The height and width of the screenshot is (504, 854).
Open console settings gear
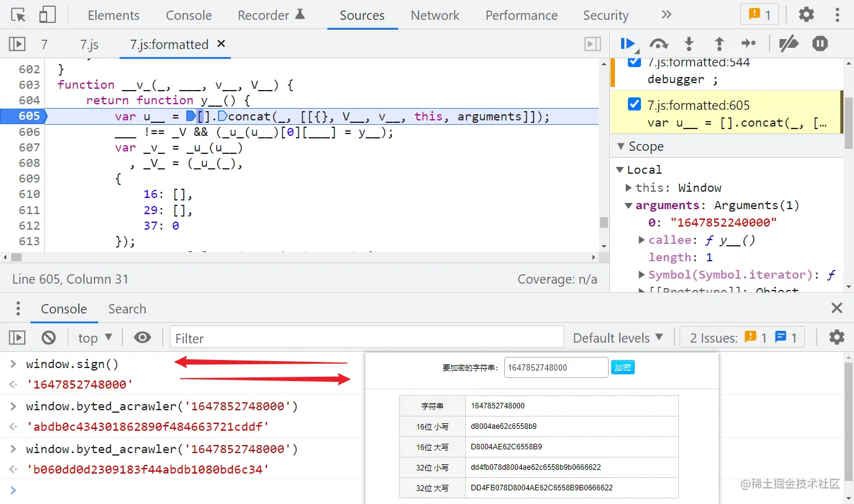click(x=837, y=337)
